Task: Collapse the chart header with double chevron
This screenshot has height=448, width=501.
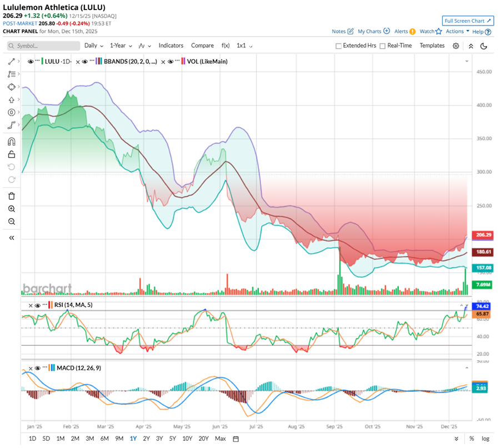Action: tap(470, 46)
